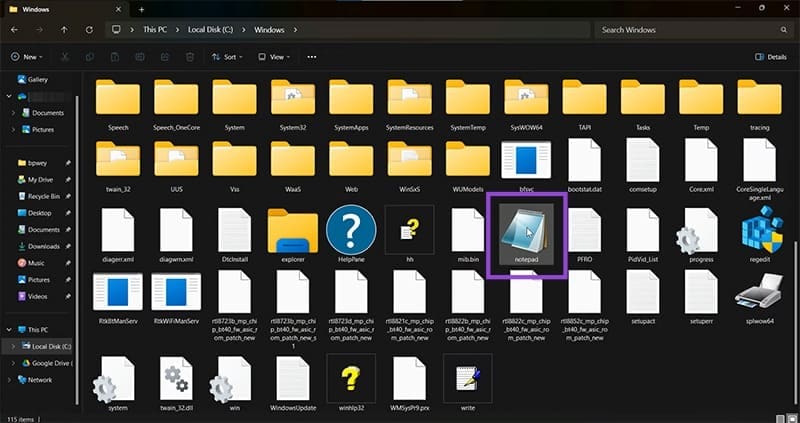Screen dimensions: 800x423
Task: Go back with the back arrow
Action: coord(14,30)
